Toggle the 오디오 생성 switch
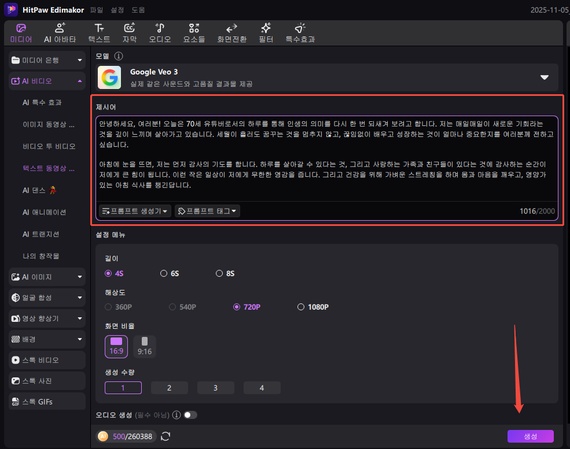This screenshot has height=449, width=570. tap(190, 415)
